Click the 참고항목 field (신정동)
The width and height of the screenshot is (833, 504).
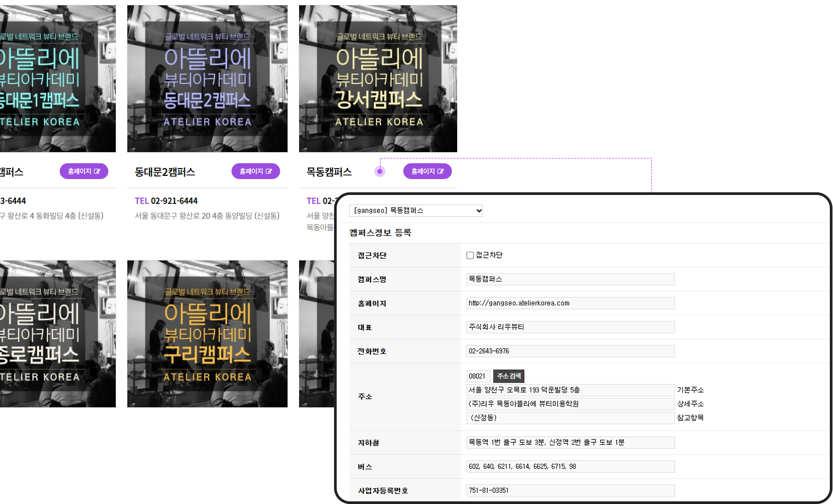[570, 417]
